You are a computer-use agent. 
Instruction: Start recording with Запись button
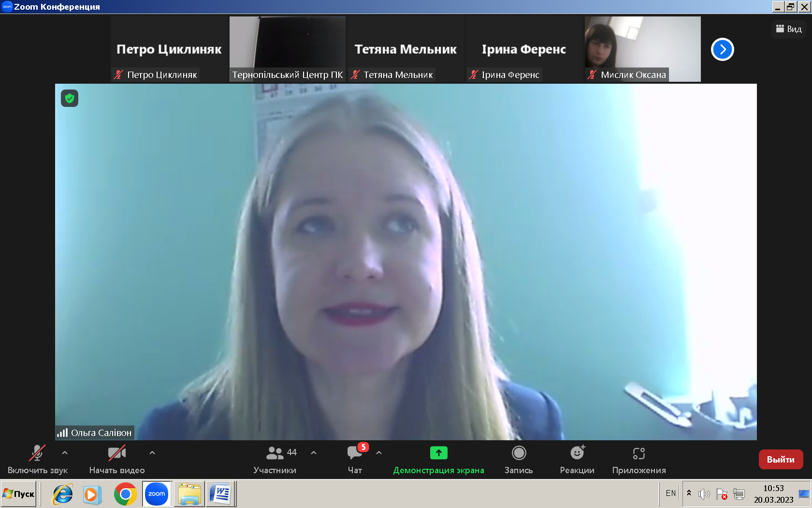[x=519, y=460]
